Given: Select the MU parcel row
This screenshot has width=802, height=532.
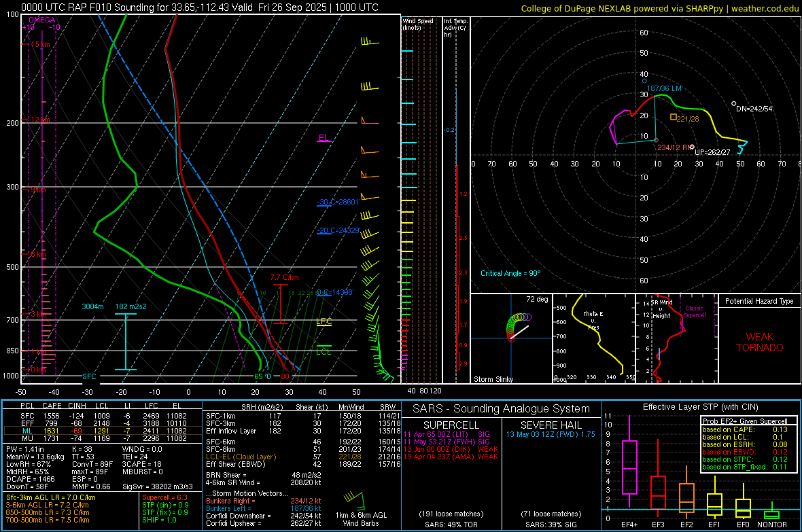Looking at the screenshot, I should tap(103, 438).
